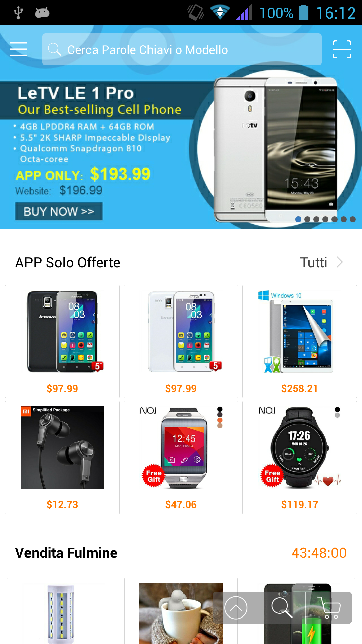The width and height of the screenshot is (362, 644).
Task: Open the LED corn bulb flash deal
Action: [64, 611]
